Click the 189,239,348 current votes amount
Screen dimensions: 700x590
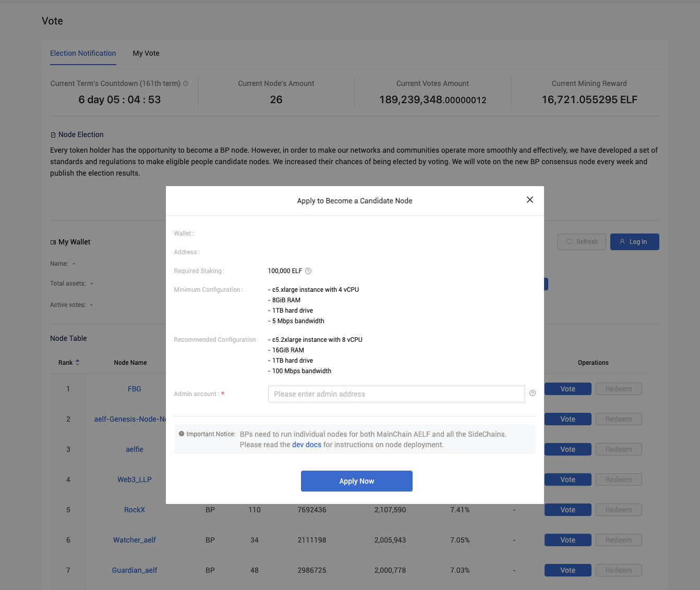(x=433, y=100)
